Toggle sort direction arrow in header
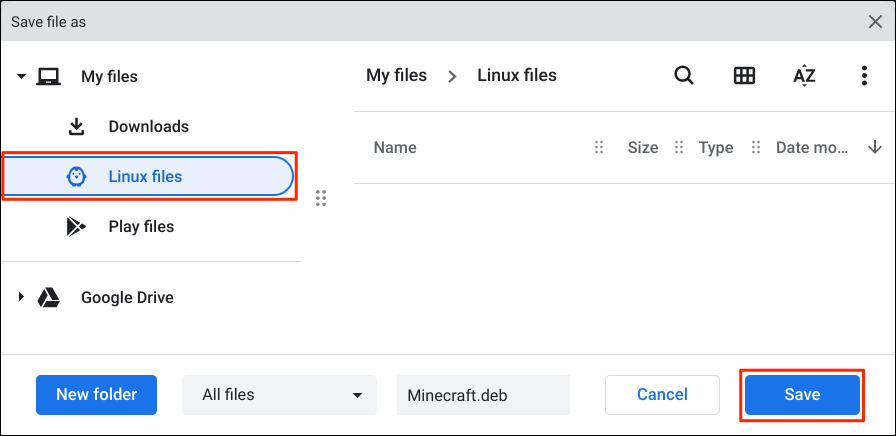 (875, 147)
